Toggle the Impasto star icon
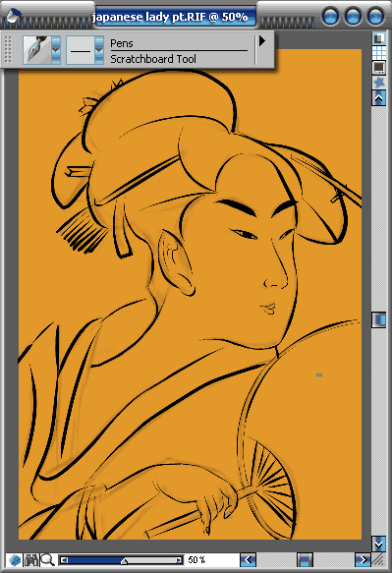 click(x=379, y=83)
